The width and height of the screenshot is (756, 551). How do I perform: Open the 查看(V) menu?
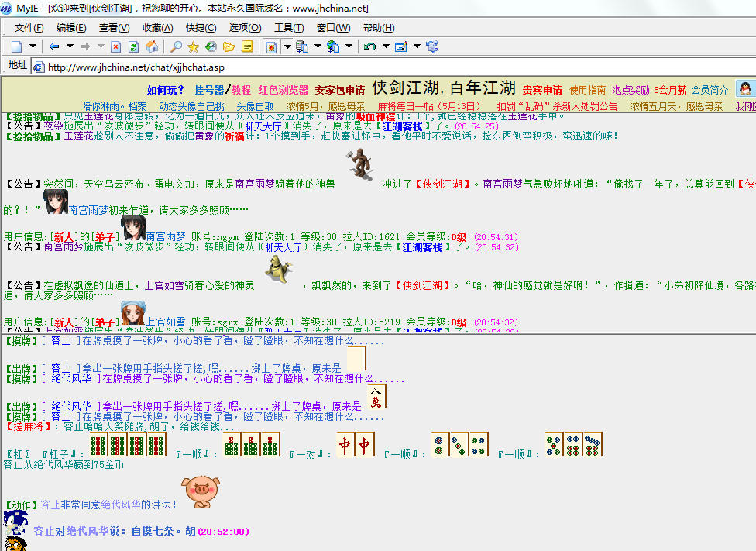click(115, 28)
